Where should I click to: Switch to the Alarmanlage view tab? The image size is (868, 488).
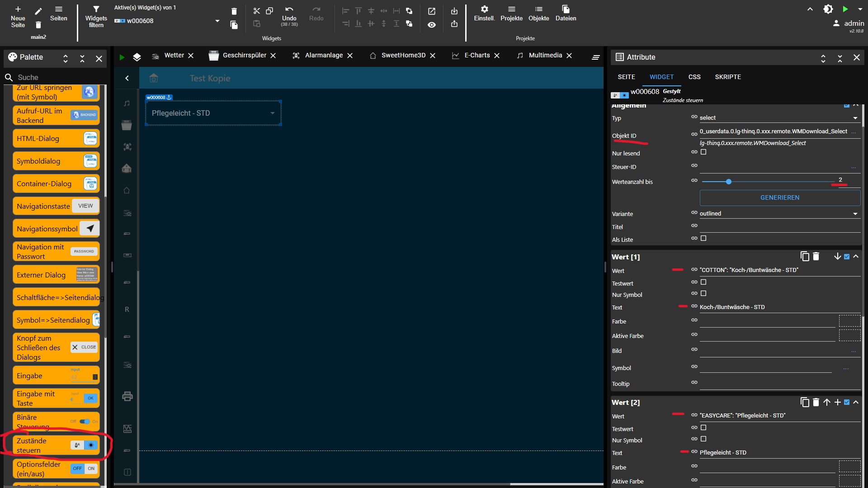pyautogui.click(x=324, y=55)
